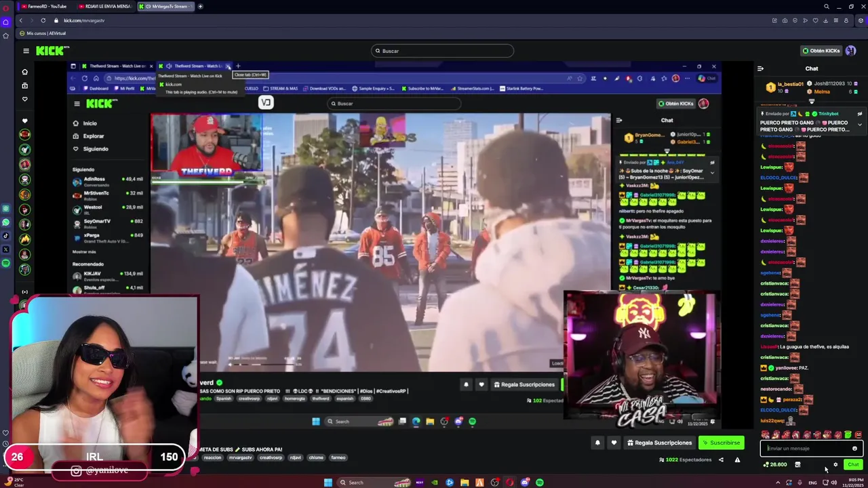Open Mis cursos | AEVirtual bookmark
The image size is (868, 488).
[43, 33]
